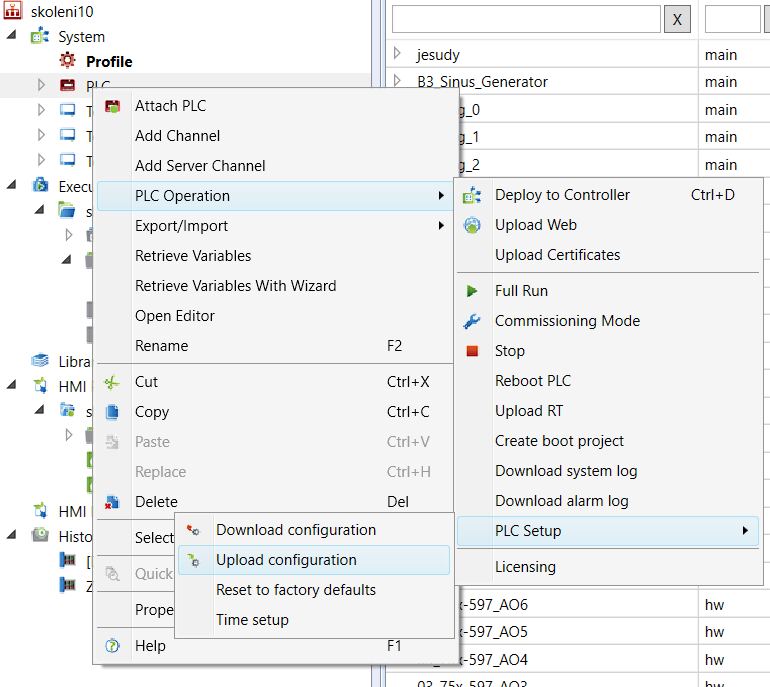Click the Attach PLC icon
The image size is (770, 687).
(113, 106)
